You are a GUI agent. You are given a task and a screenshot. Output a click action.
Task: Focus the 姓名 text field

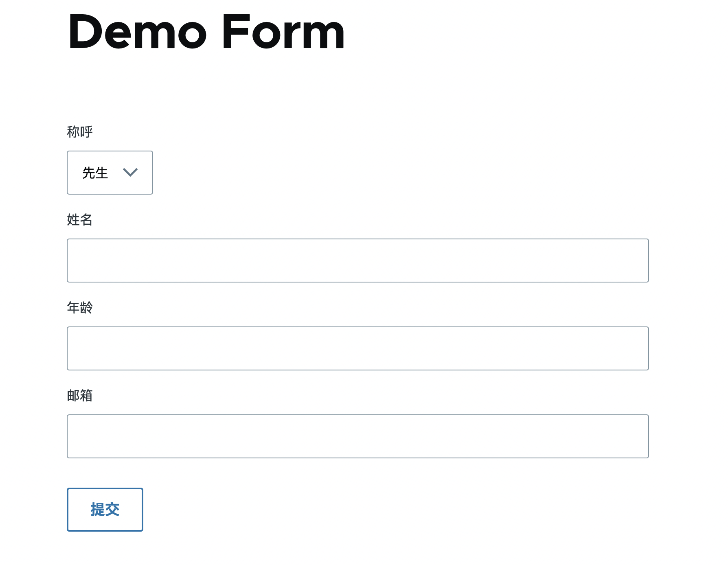pyautogui.click(x=357, y=261)
